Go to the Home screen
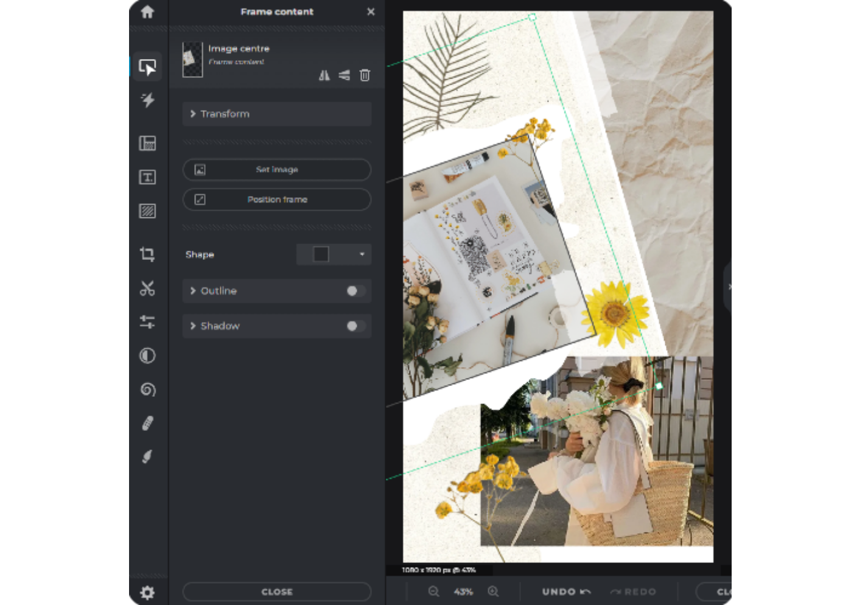Viewport: 868px width, 605px height. coord(147,12)
